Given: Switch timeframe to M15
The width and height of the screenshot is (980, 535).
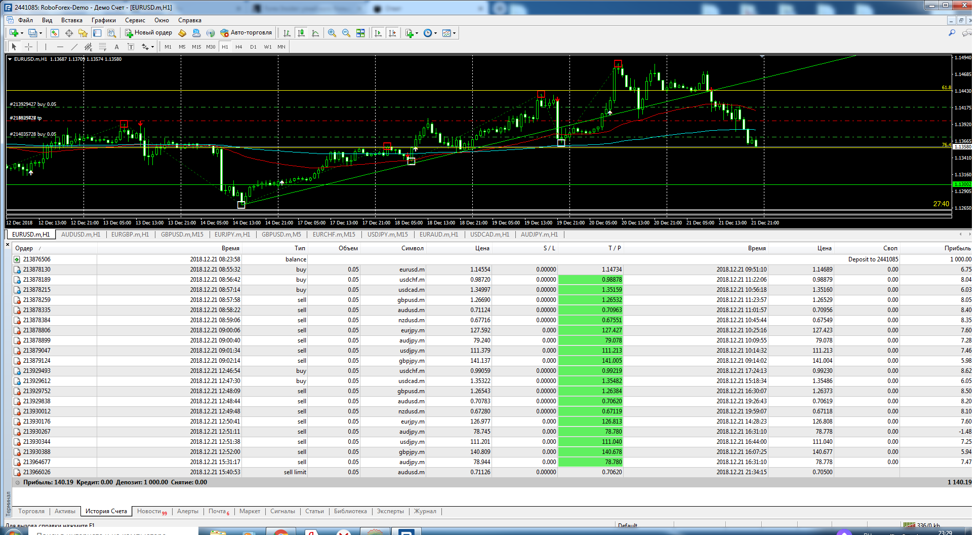Looking at the screenshot, I should tap(196, 47).
